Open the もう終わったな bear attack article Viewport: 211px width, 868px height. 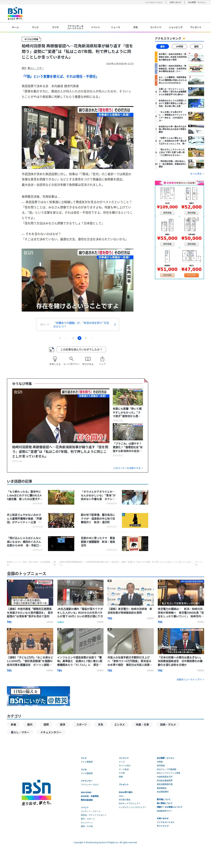[x=41, y=497]
